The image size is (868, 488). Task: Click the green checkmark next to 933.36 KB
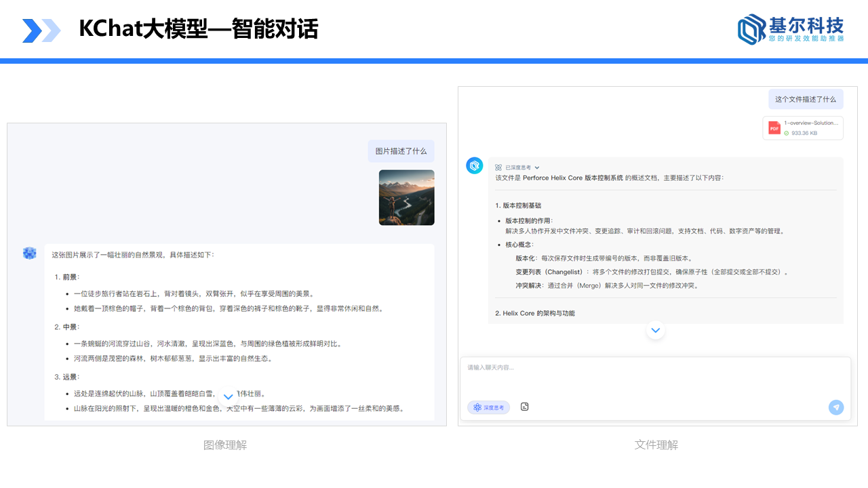coord(785,134)
